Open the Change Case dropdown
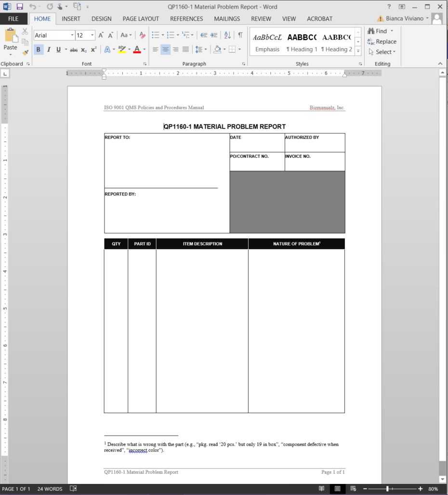The height and width of the screenshot is (495, 448). (x=126, y=35)
